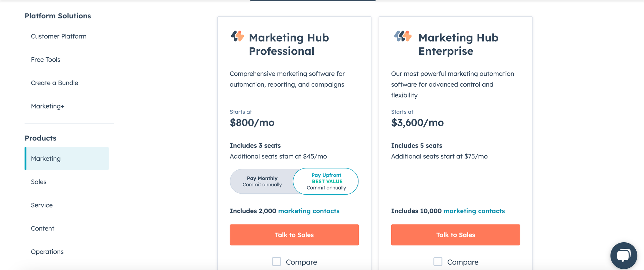Check Compare under Marketing Hub Professional
This screenshot has height=270, width=644.
pos(277,262)
